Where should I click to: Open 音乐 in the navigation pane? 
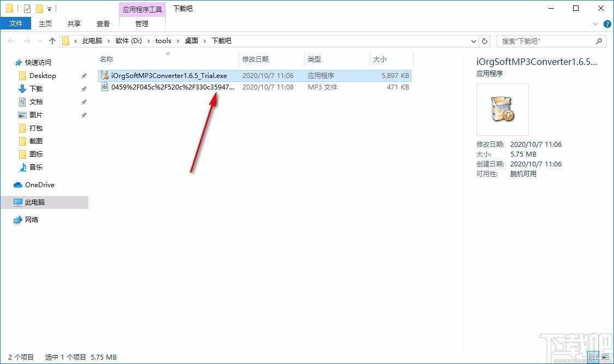36,167
